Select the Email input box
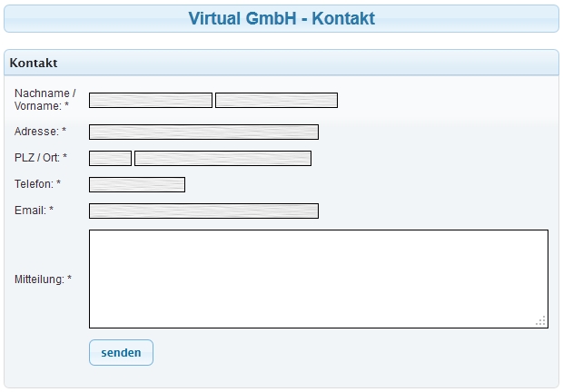Image resolution: width=563 pixels, height=392 pixels. point(203,211)
